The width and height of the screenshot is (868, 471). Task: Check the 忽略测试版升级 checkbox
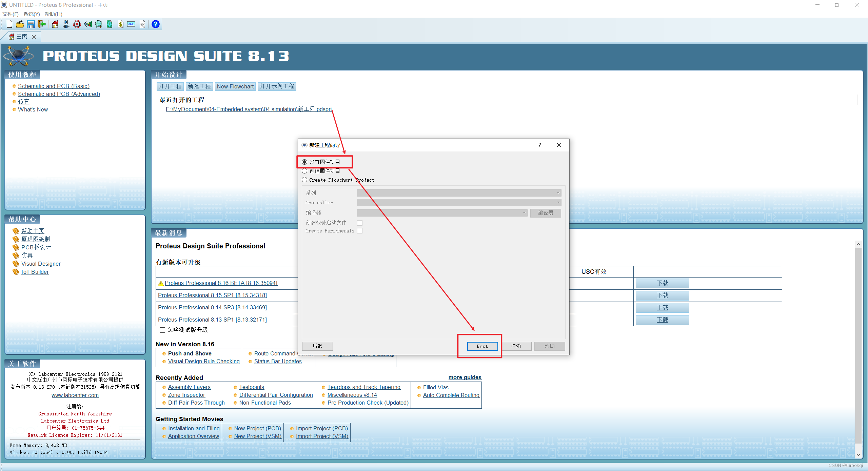[162, 330]
